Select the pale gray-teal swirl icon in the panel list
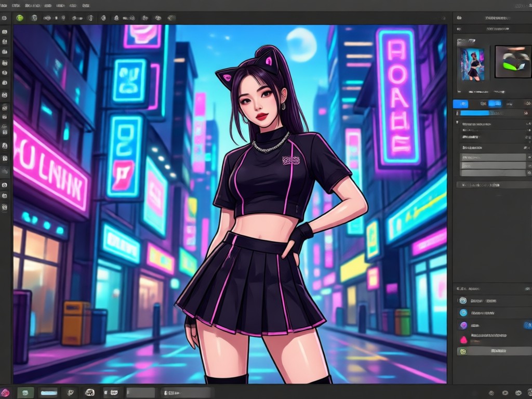This screenshot has width=532, height=399. click(463, 301)
